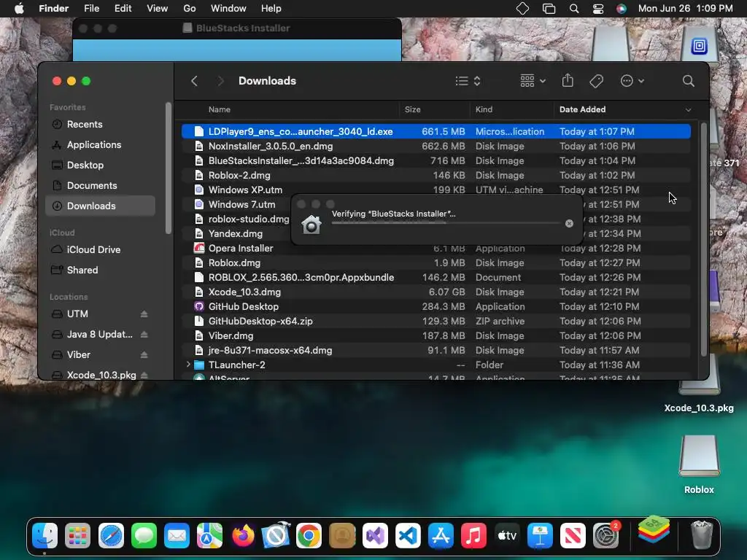Open Spotlight search in menu bar

(x=574, y=9)
